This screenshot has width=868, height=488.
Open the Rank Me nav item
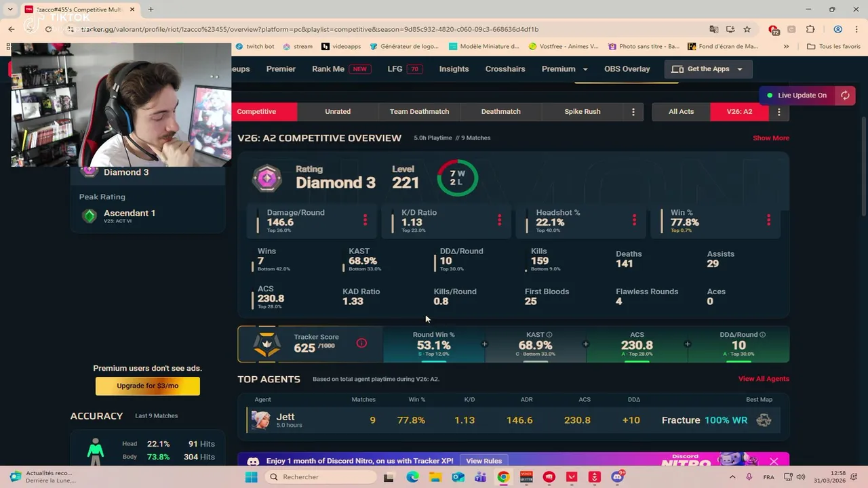(341, 69)
